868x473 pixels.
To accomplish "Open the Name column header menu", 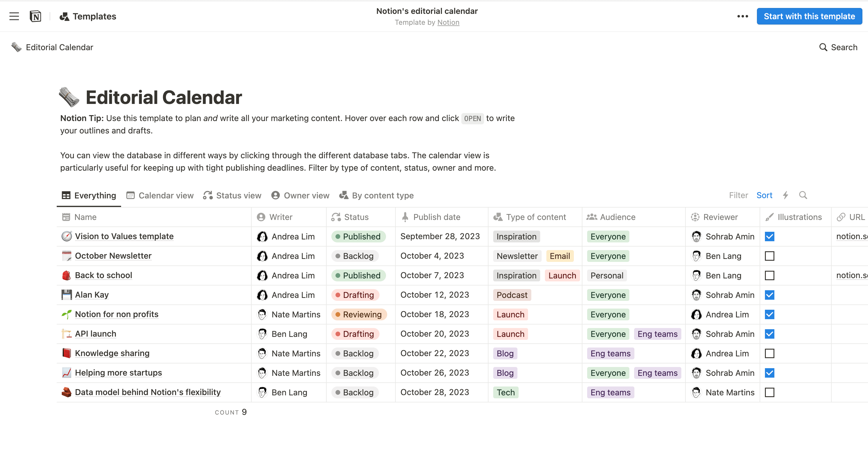I will pos(154,217).
